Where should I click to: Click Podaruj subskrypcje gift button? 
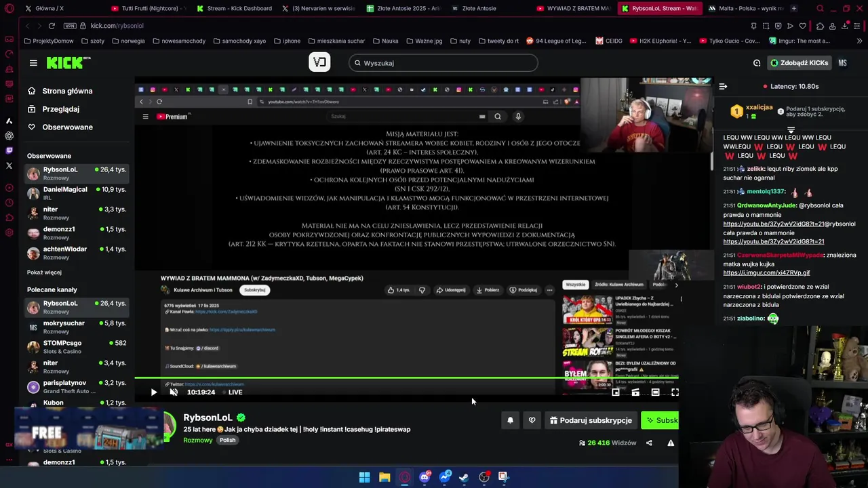(591, 420)
